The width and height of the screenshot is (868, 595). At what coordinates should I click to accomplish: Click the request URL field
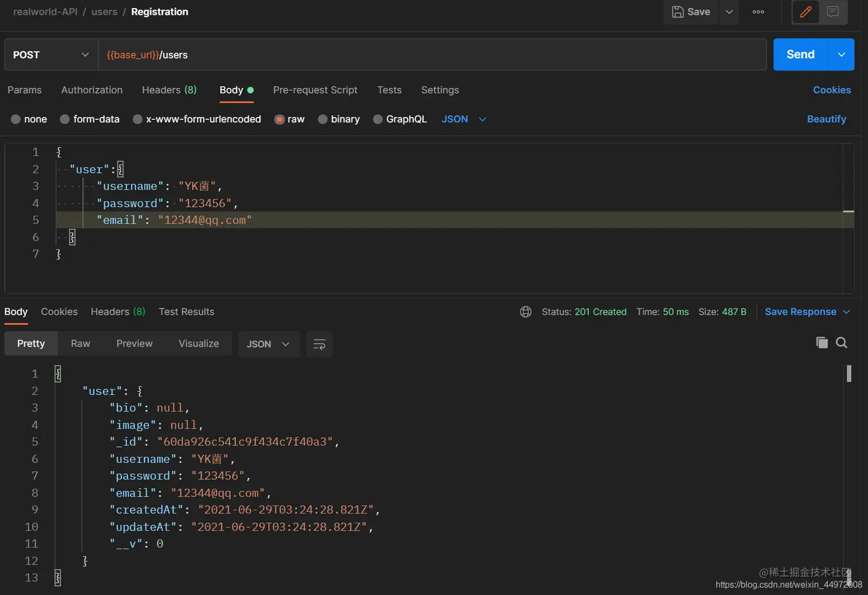[x=432, y=55]
